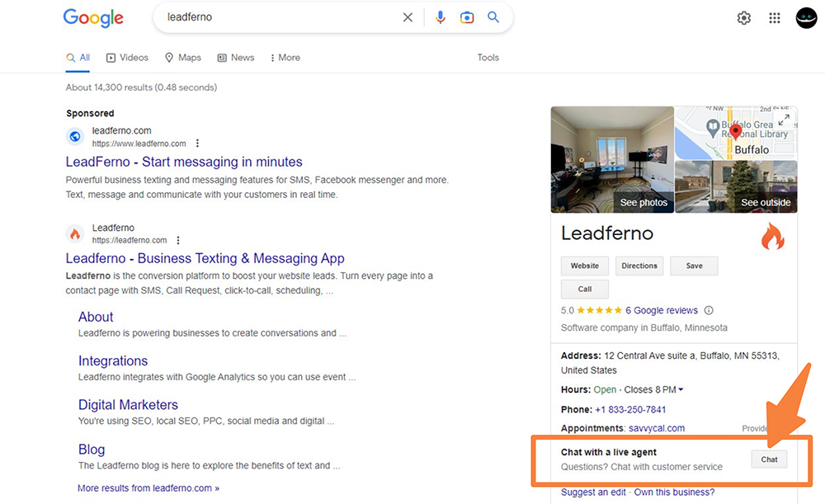825x504 pixels.
Task: Click the flame favicon of the Leadferno result
Action: (x=75, y=233)
